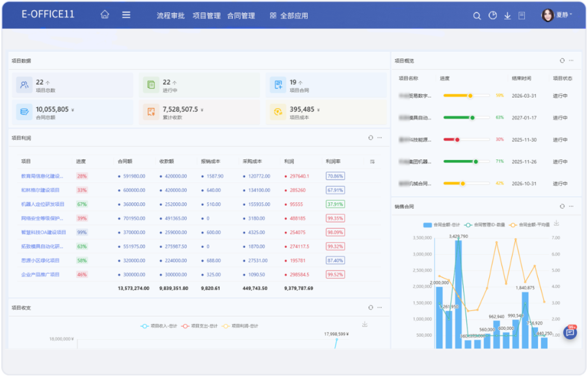The image size is (588, 378).
Task: Open more options for 销售合同 panel
Action: tap(572, 206)
